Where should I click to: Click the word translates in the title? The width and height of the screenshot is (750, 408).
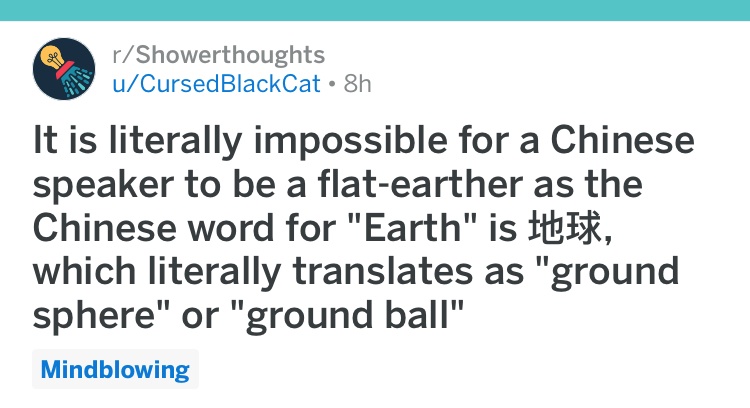[x=383, y=272]
